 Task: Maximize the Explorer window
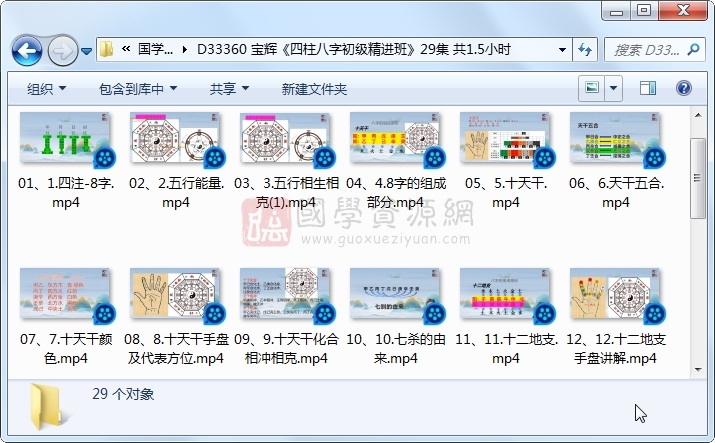pyautogui.click(x=644, y=11)
